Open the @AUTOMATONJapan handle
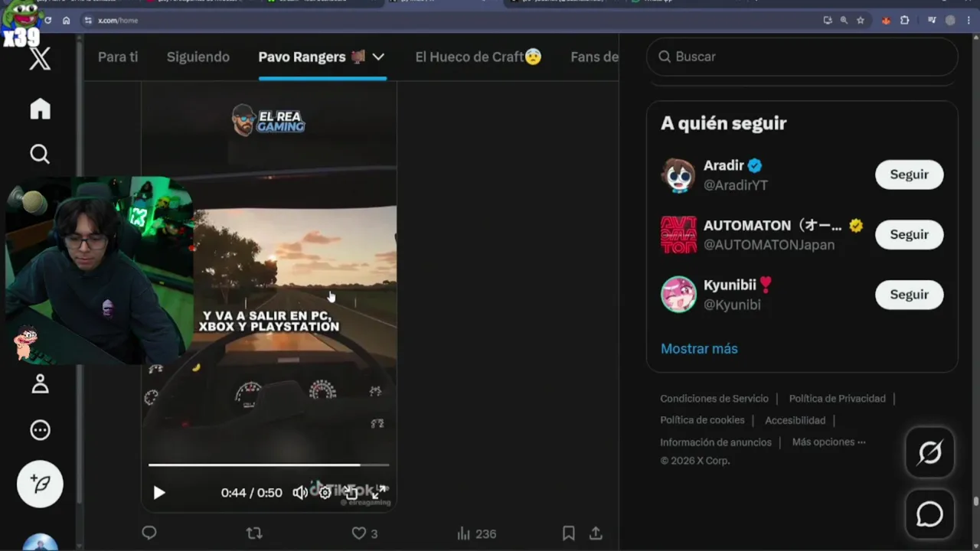980x551 pixels. click(x=769, y=245)
